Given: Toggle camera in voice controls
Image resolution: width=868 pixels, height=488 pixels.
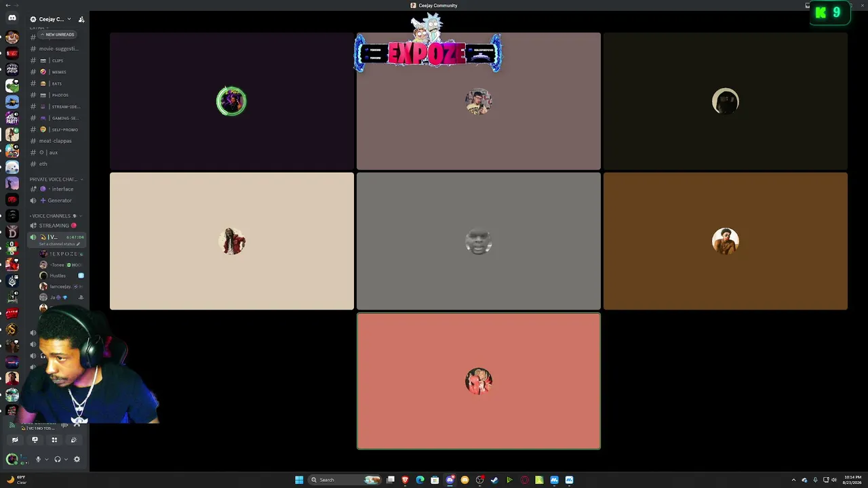Looking at the screenshot, I should coord(15,440).
